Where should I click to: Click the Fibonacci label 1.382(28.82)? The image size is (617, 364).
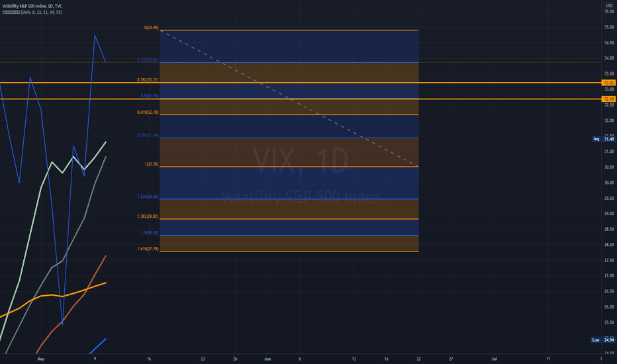[148, 217]
